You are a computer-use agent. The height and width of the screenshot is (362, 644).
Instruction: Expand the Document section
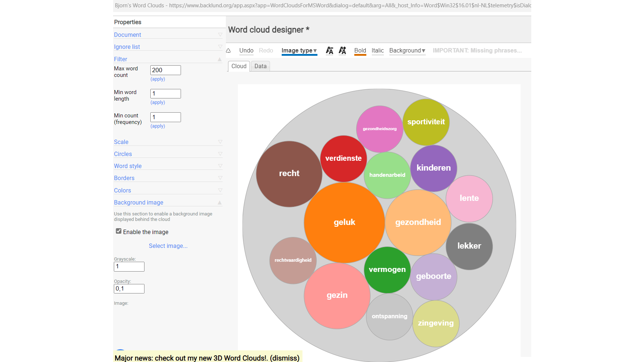tap(168, 35)
